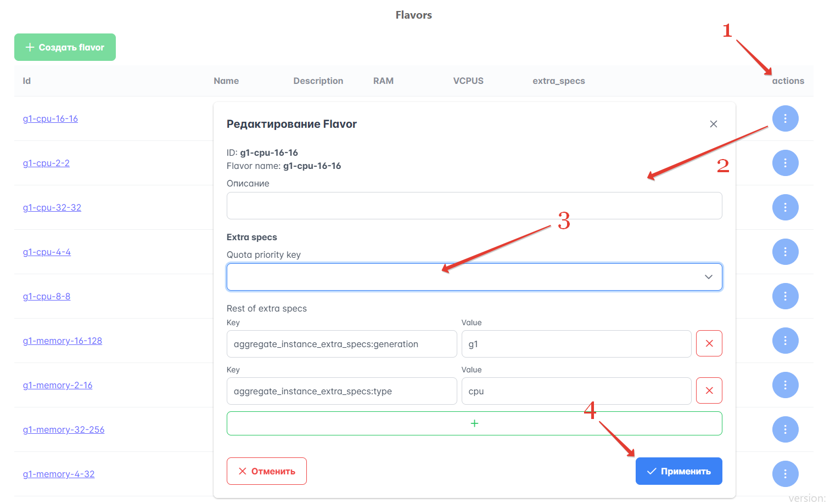Open the g1-memory-32-256 flavor link
Image resolution: width=830 pixels, height=504 pixels.
(64, 430)
